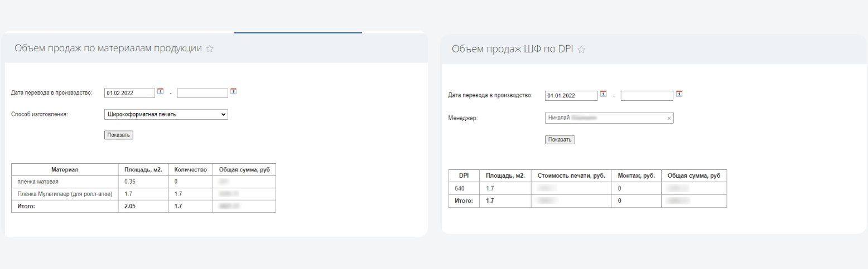Viewport: 868px width, 269px height.
Task: Click the 540 DPI value cell
Action: (464, 188)
